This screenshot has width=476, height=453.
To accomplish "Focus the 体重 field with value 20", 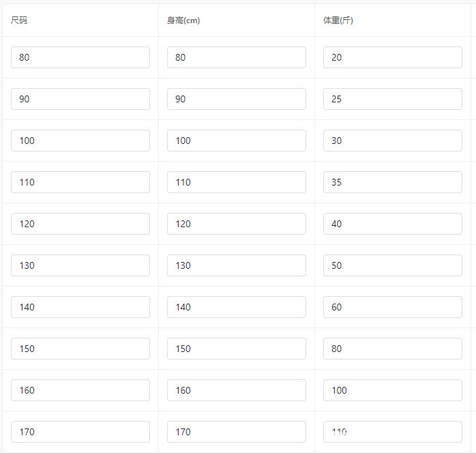I will tap(392, 57).
